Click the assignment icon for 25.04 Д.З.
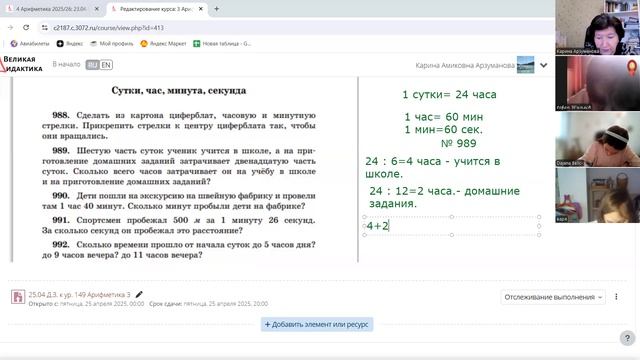This screenshot has height=360, width=640. 18,297
